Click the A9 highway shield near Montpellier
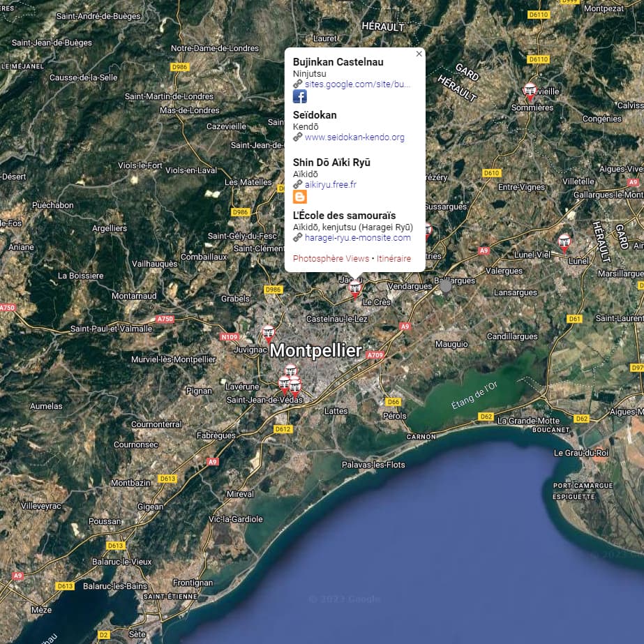Screen dimensions: 644x644 tap(404, 326)
